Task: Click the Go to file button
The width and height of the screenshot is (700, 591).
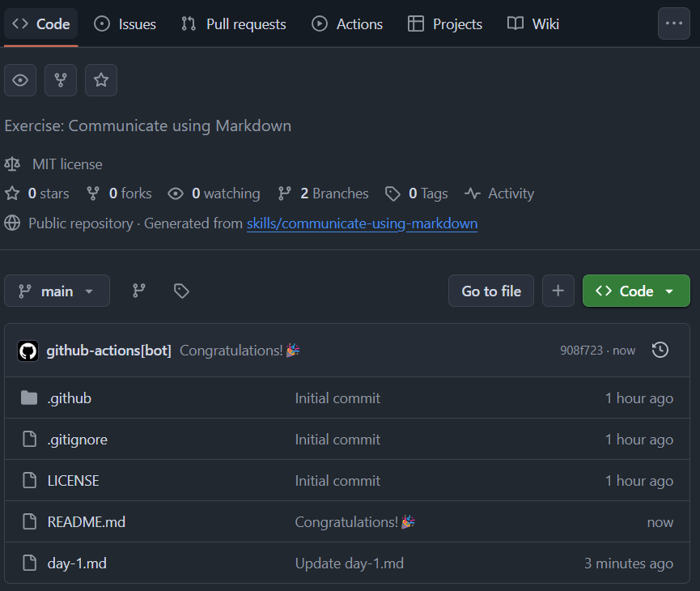Action: [x=491, y=291]
